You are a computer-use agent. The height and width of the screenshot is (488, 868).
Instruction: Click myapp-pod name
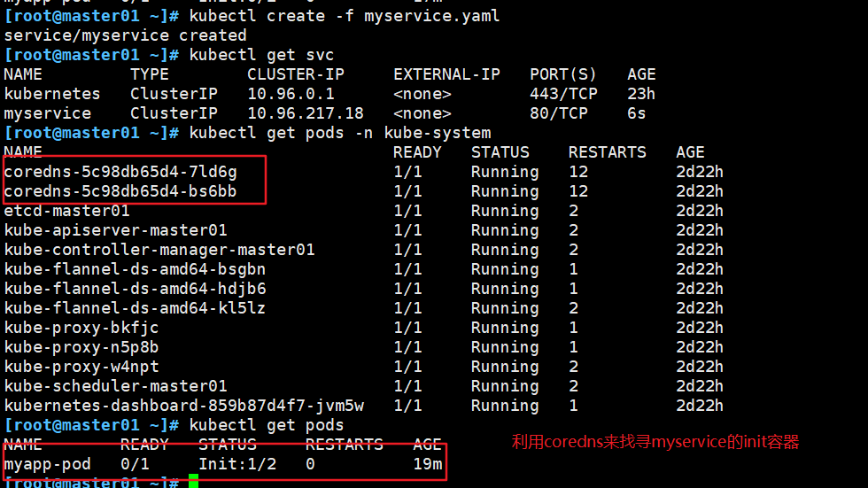point(47,464)
